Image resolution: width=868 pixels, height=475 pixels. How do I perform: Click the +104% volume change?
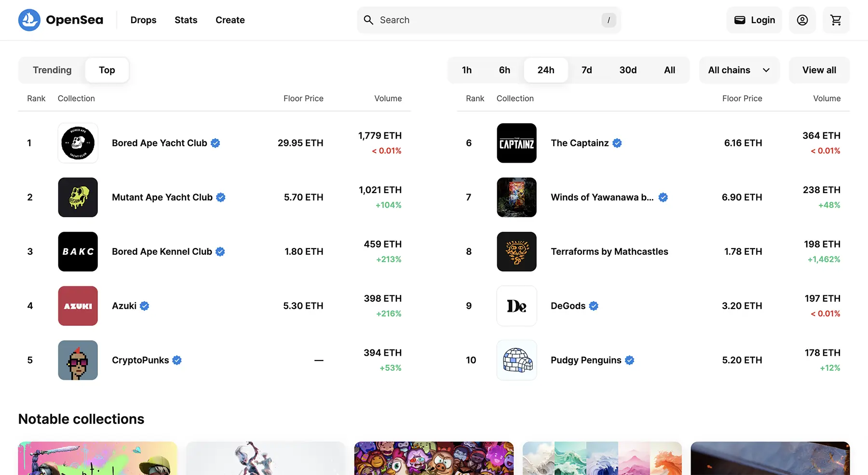coord(389,205)
